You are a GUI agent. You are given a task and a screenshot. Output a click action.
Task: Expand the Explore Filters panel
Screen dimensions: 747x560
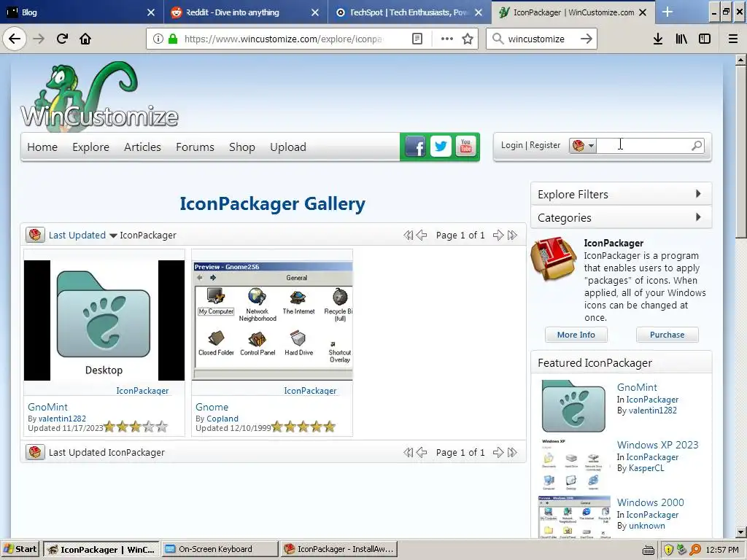tap(622, 194)
